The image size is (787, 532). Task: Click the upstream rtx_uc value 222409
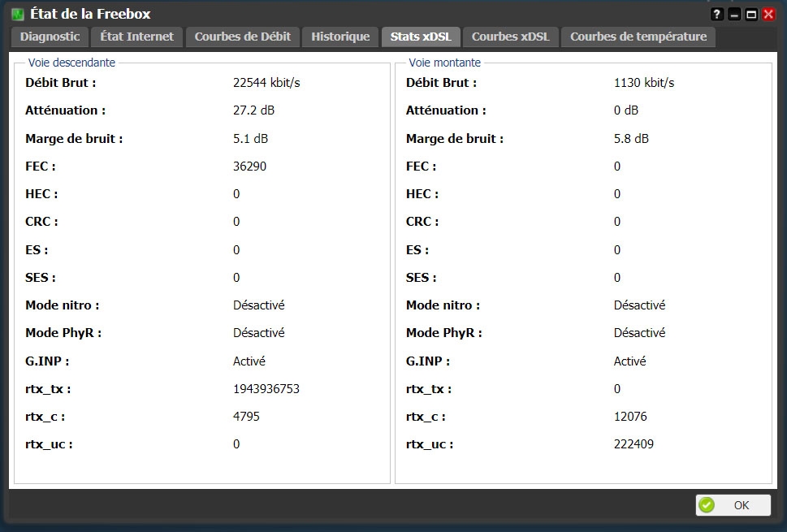pos(633,444)
